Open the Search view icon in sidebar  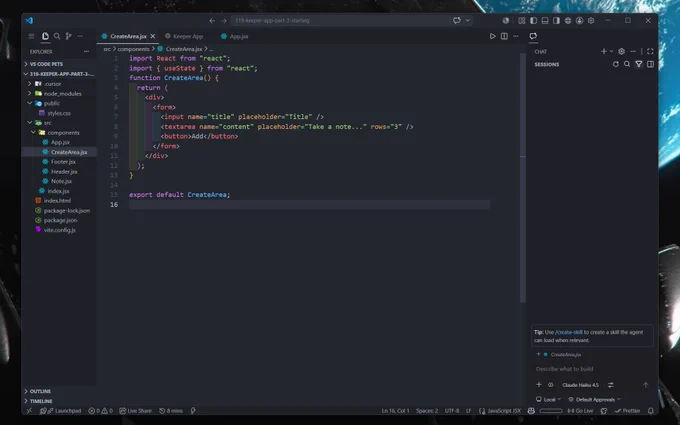pyautogui.click(x=57, y=36)
